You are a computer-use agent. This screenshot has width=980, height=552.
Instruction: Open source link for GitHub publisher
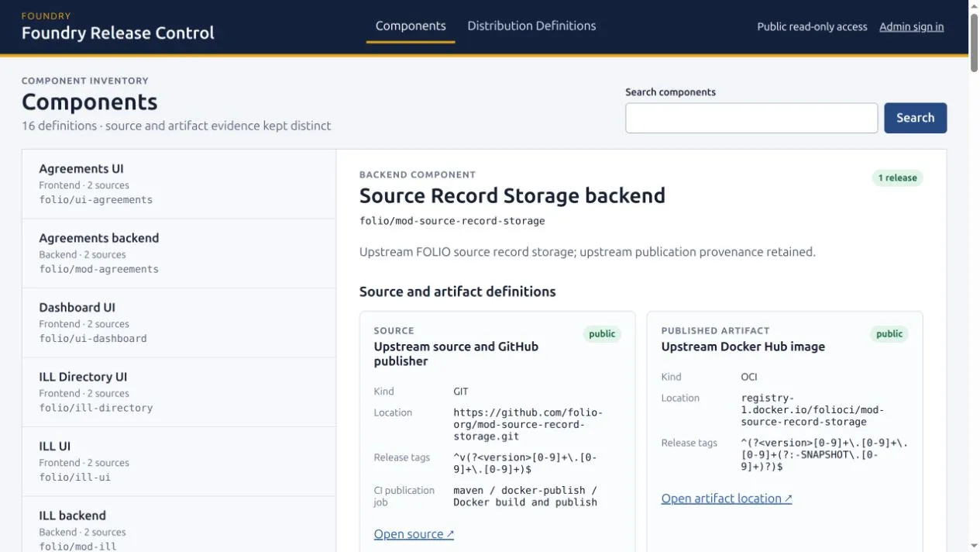(x=414, y=534)
